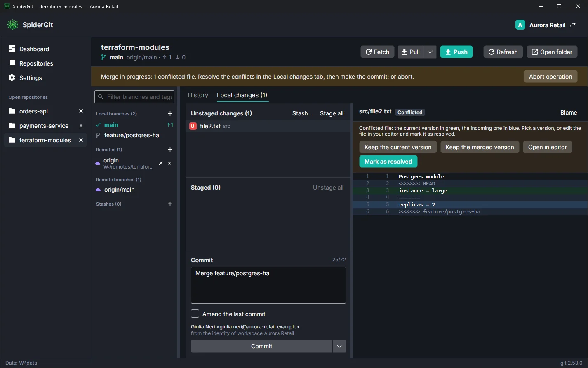
Task: Show Blame for file2.txt
Action: (x=569, y=113)
